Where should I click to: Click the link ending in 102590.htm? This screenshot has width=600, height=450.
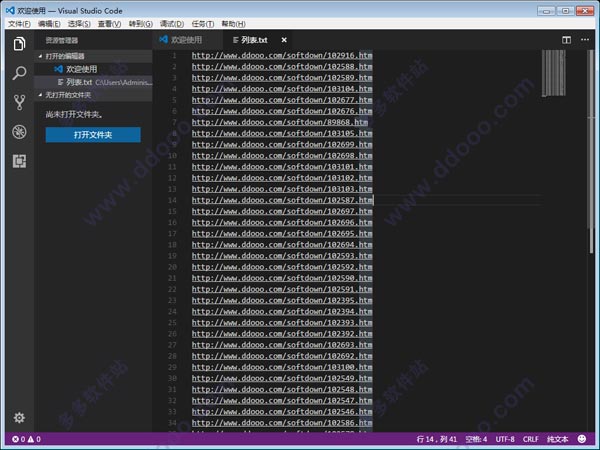[282, 278]
